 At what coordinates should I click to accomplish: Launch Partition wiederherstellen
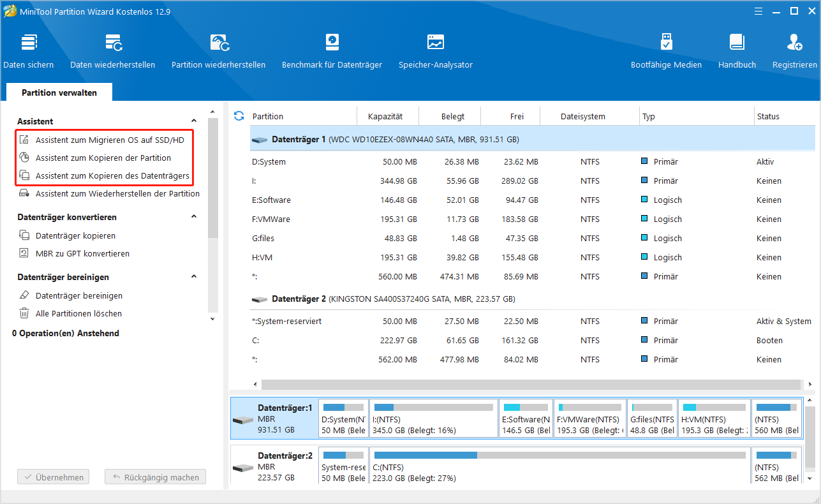(x=218, y=51)
